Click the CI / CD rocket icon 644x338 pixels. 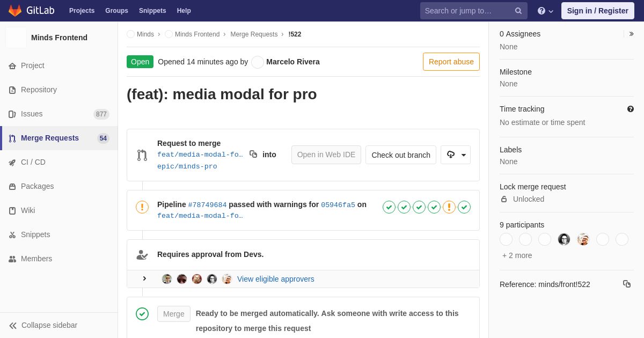[x=12, y=163]
